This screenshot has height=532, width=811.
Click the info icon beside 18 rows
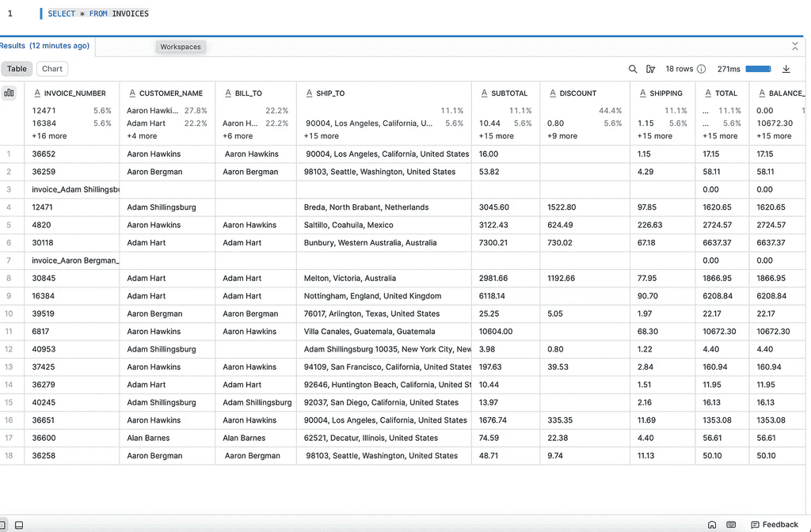pos(701,69)
